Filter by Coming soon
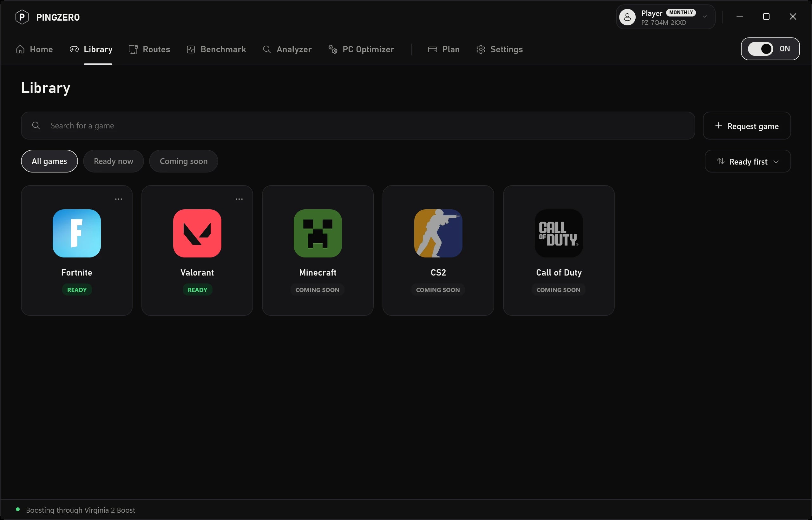The image size is (812, 520). click(183, 161)
